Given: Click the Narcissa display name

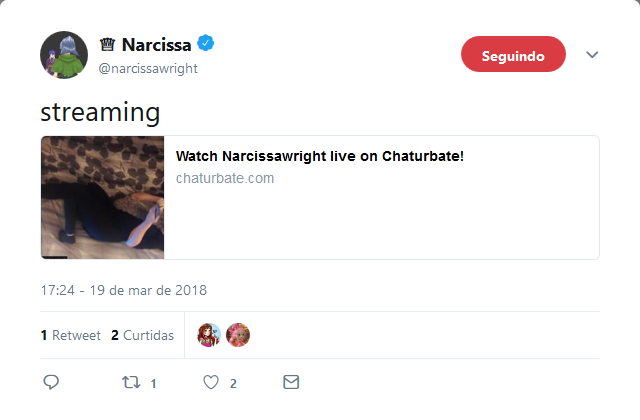Looking at the screenshot, I should pyautogui.click(x=156, y=45).
